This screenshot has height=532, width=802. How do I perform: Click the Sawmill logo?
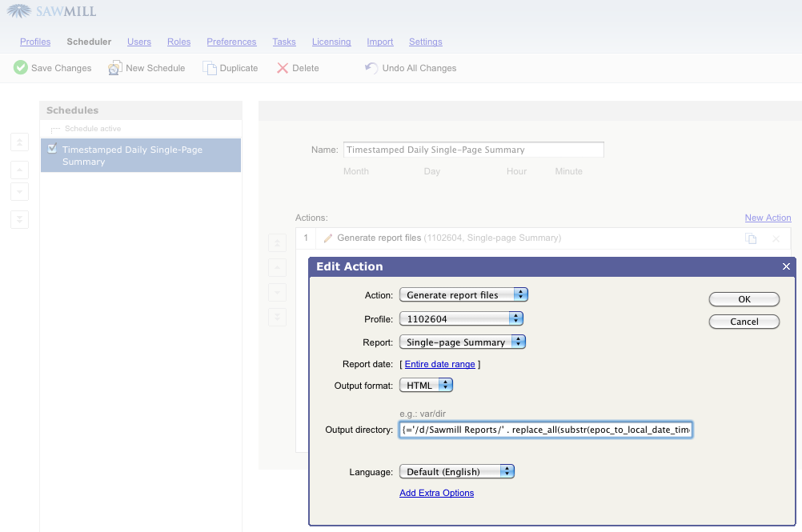point(52,12)
